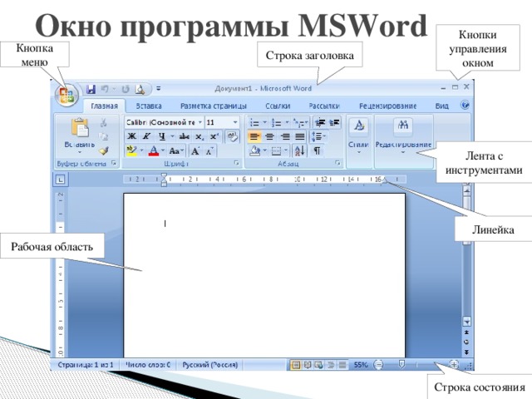Sort text A-Z icon
This screenshot has height=399, width=532.
click(x=299, y=150)
